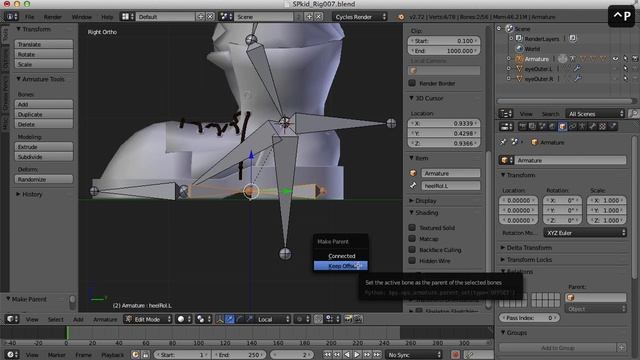Open the snap element selector
This screenshot has width=640, height=360.
[332, 319]
